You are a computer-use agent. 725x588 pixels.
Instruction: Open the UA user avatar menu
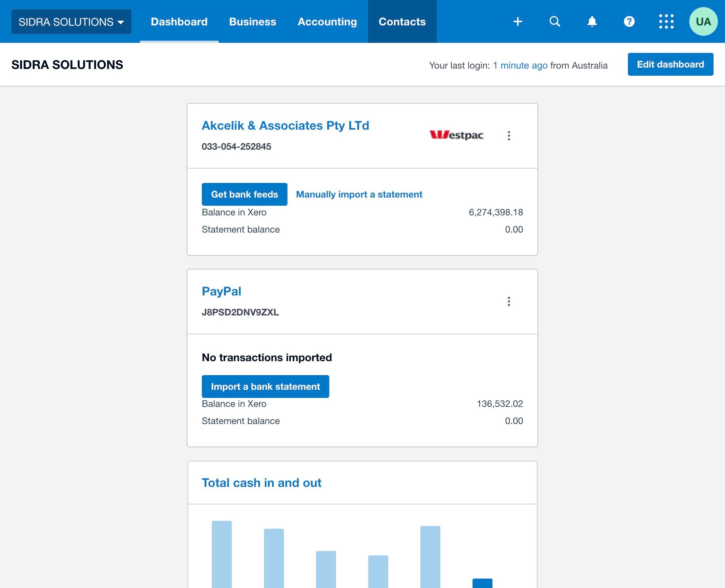703,21
